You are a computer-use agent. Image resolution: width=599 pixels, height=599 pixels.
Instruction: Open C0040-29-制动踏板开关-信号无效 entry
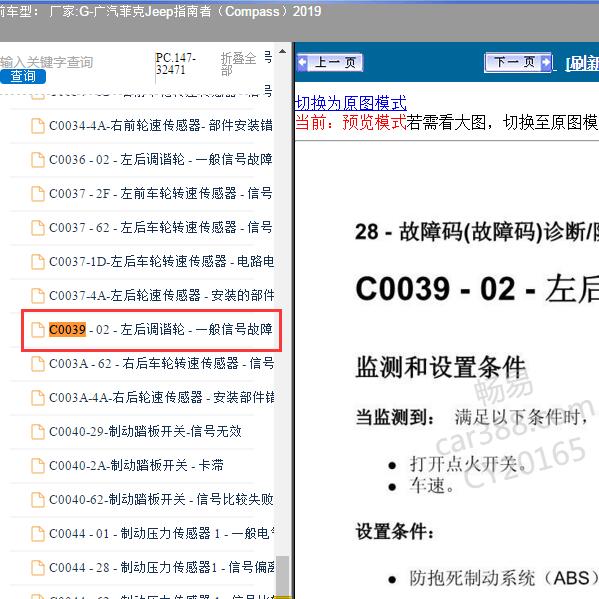[x=145, y=431]
